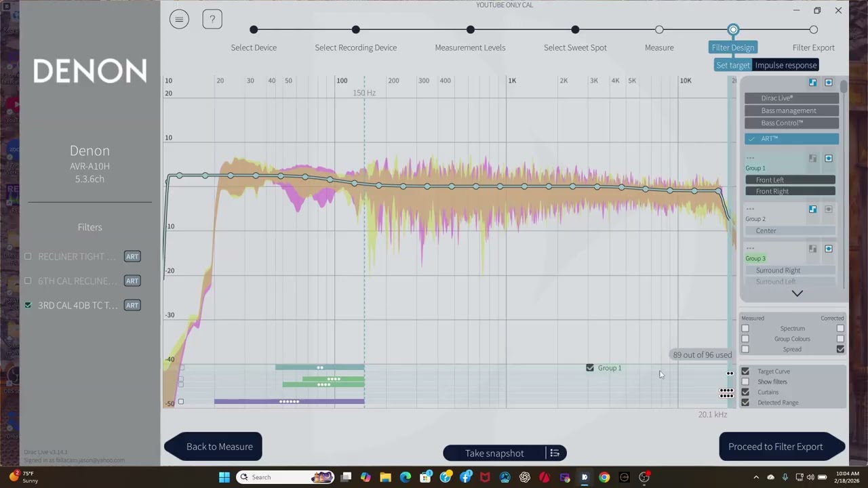This screenshot has height=488, width=868.
Task: Click teal frequency range bar handle
Action: point(320,367)
